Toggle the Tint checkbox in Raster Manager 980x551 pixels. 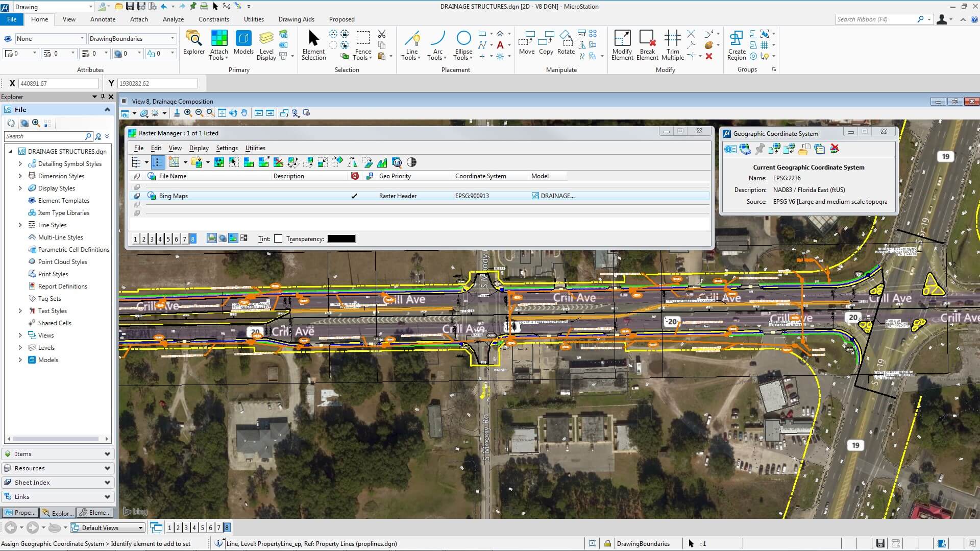[x=278, y=238]
